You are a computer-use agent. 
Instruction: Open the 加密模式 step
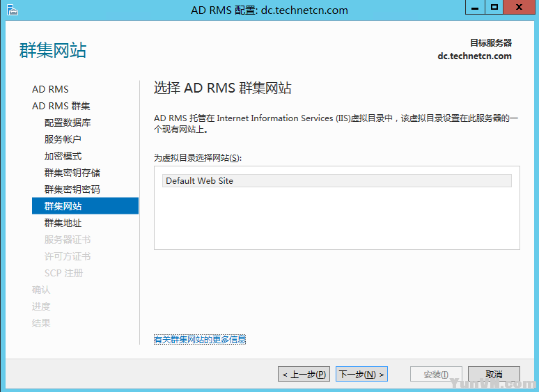point(63,156)
